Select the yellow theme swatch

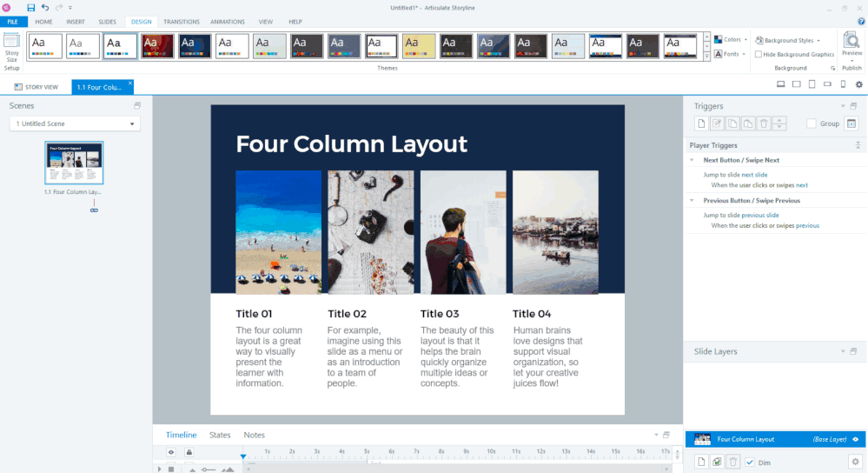tap(419, 46)
